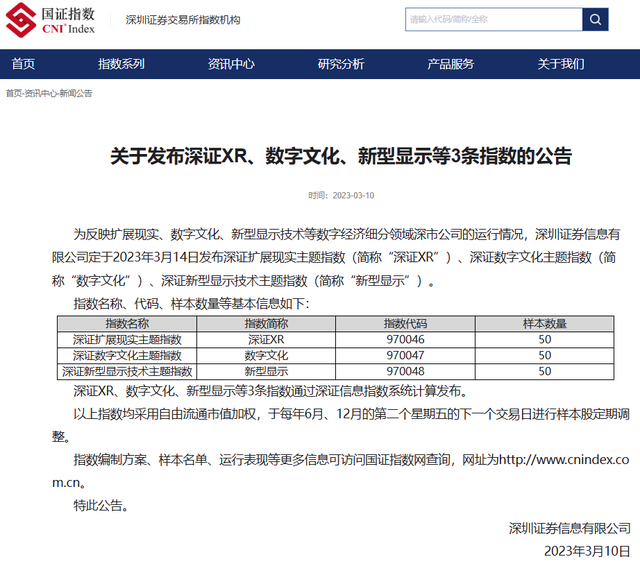
Task: Open the 指数系列 navigation menu
Action: click(x=121, y=64)
